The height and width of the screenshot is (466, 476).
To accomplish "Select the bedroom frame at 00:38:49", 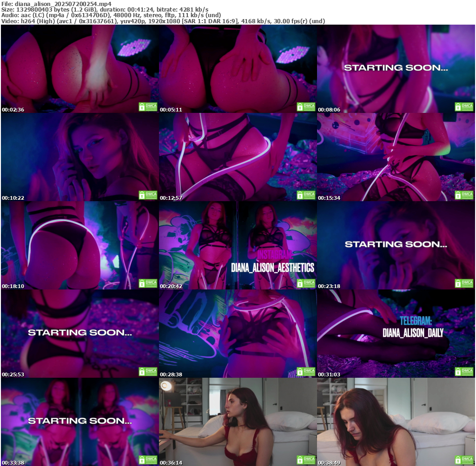I will [x=396, y=422].
